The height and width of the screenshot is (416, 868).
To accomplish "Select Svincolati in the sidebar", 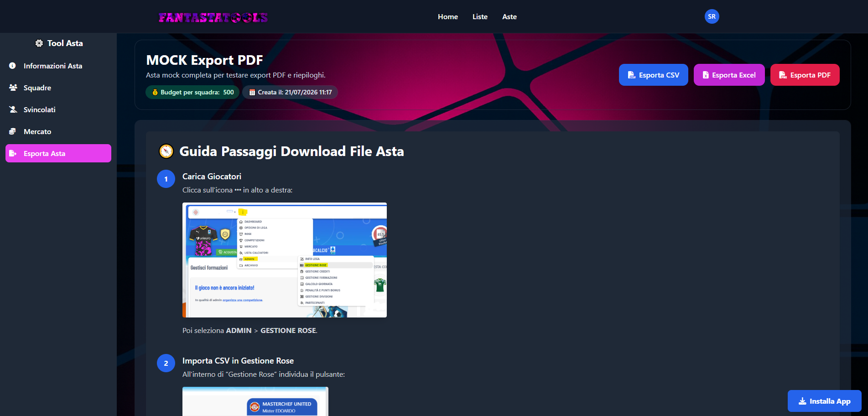I will [x=58, y=109].
